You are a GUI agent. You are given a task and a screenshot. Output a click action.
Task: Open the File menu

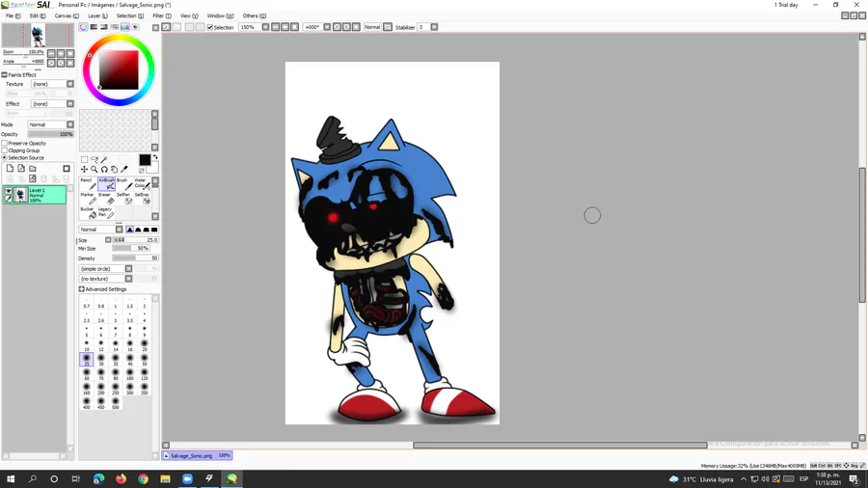coord(13,16)
